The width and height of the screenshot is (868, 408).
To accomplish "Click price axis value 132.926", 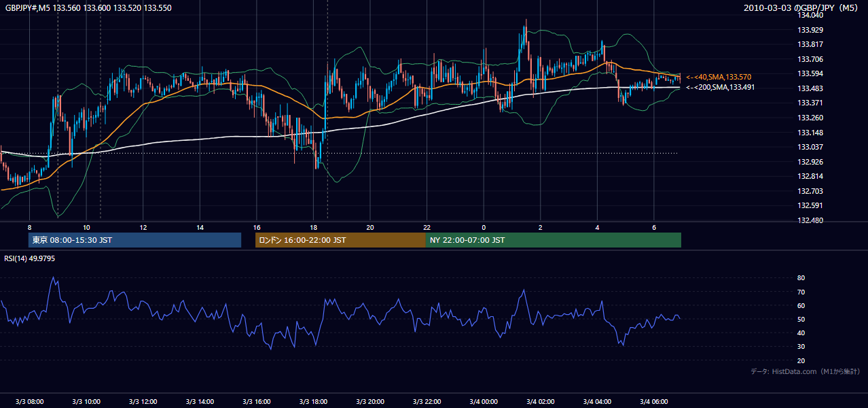I will [810, 162].
